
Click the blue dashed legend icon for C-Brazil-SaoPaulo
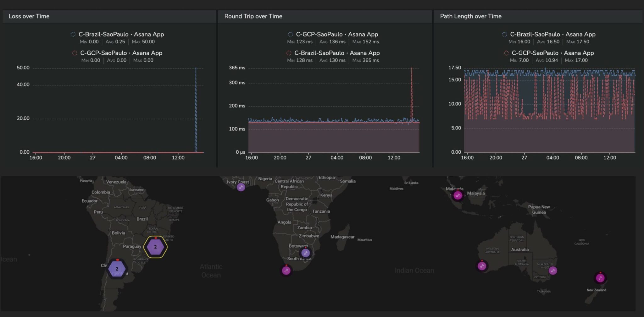coord(73,34)
